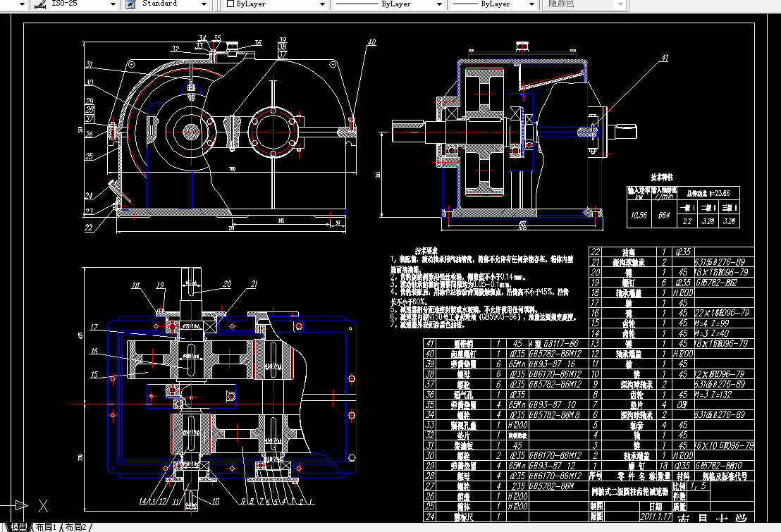Open the ISO-25 dimension style dropdown
The width and height of the screenshot is (781, 532).
(x=113, y=4)
